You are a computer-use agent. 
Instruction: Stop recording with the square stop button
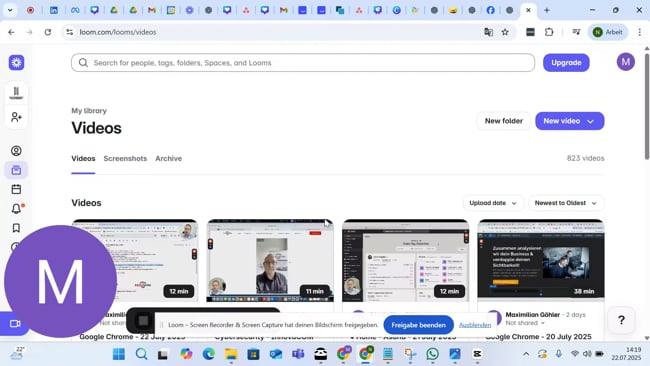click(x=143, y=320)
